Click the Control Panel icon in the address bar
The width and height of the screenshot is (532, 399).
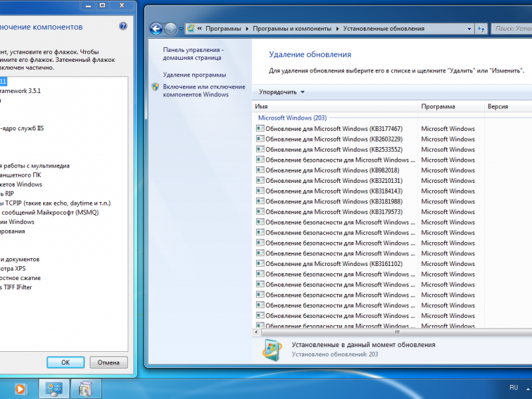tap(191, 29)
